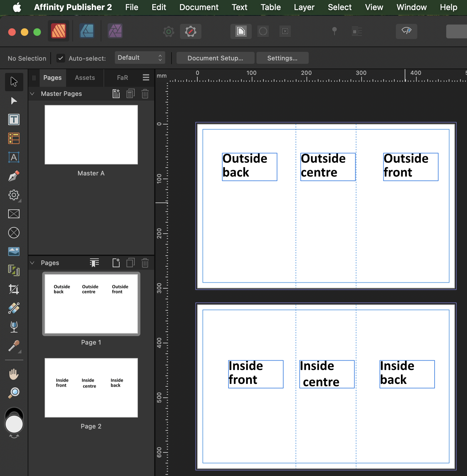Collapse the Pages section
This screenshot has width=467, height=476.
32,263
